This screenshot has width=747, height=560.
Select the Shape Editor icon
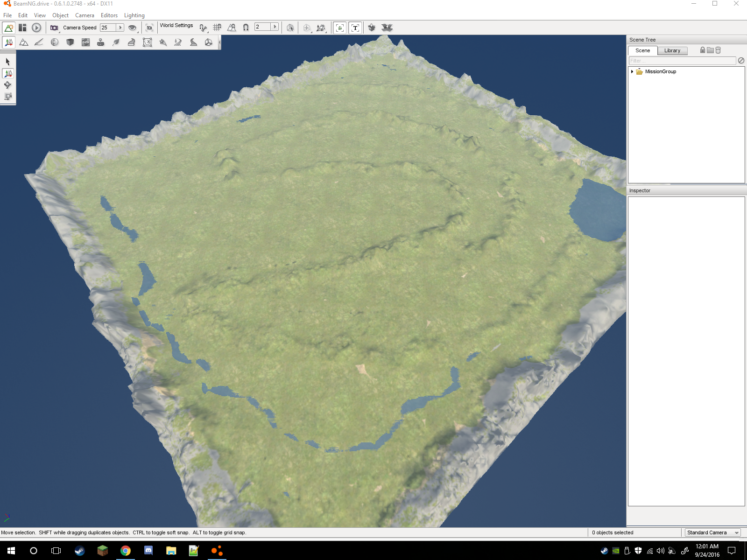click(209, 42)
